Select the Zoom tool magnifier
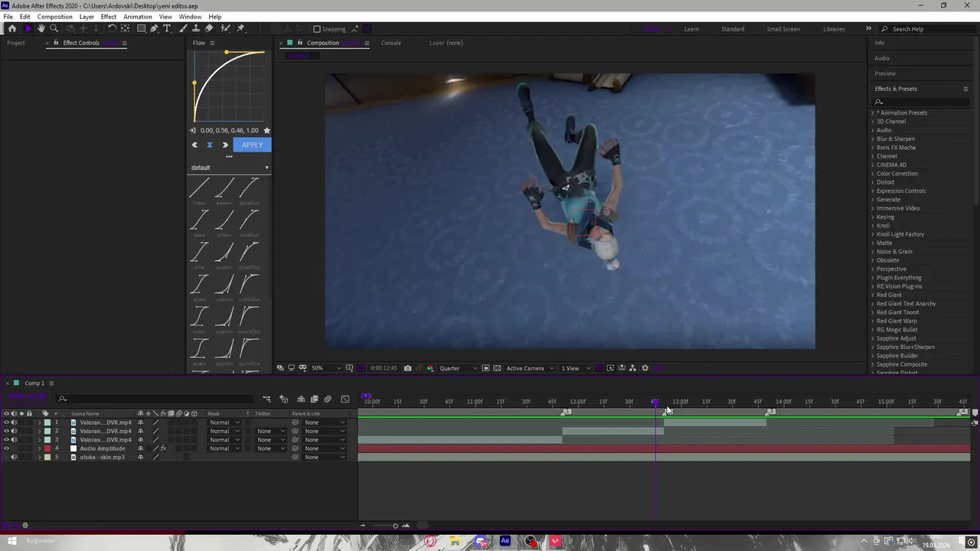This screenshot has height=551, width=980. click(54, 29)
